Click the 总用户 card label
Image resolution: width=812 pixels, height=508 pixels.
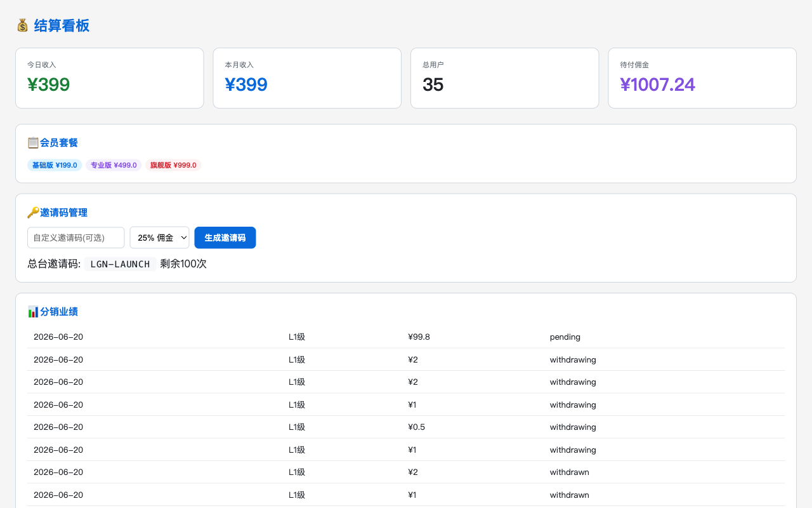433,65
